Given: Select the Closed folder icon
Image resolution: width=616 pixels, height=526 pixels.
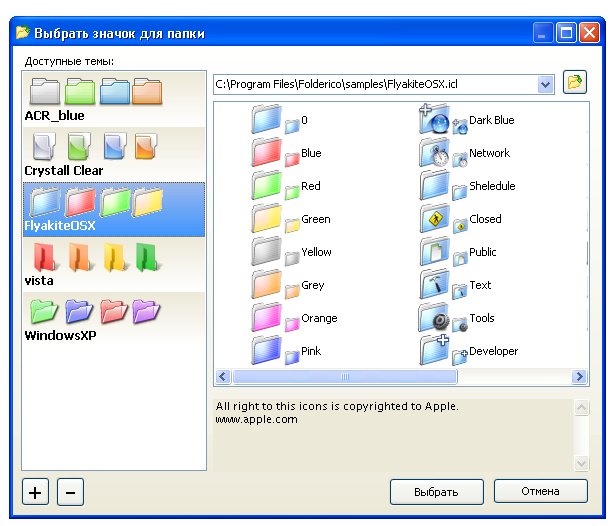Looking at the screenshot, I should pos(434,218).
